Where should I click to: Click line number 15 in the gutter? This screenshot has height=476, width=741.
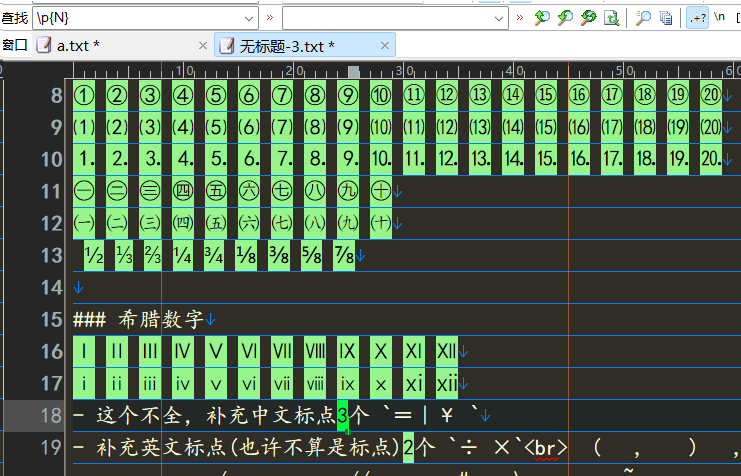[51, 320]
